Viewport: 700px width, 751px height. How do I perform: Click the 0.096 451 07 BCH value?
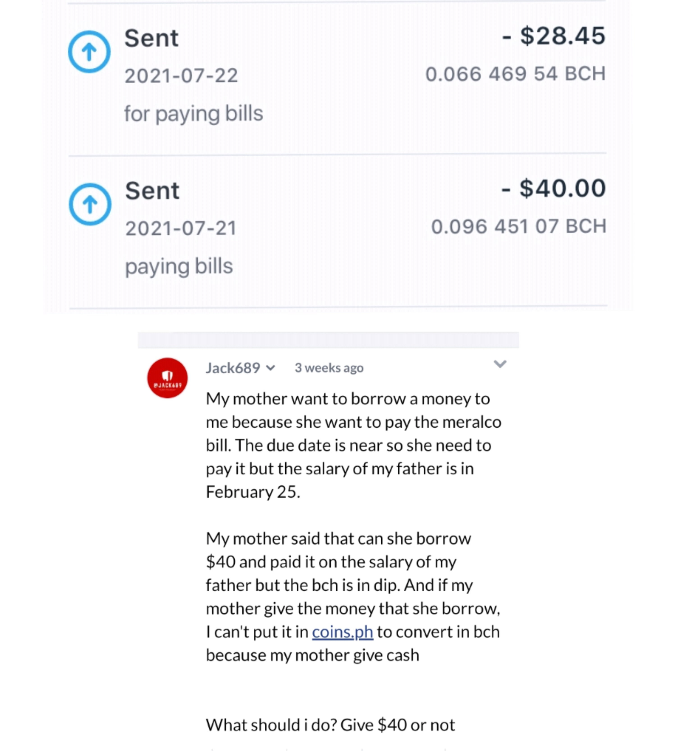(x=519, y=226)
